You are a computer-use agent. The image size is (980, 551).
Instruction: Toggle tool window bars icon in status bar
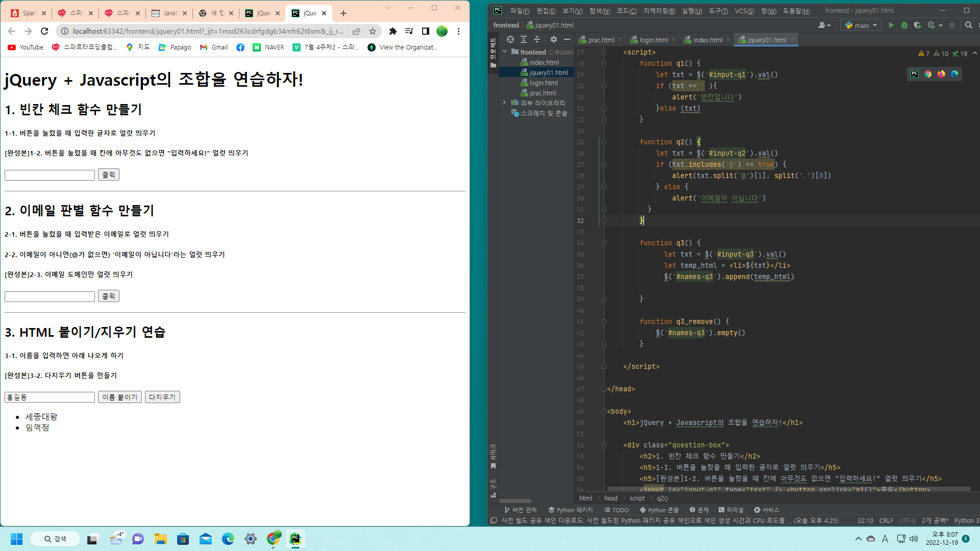point(494,520)
